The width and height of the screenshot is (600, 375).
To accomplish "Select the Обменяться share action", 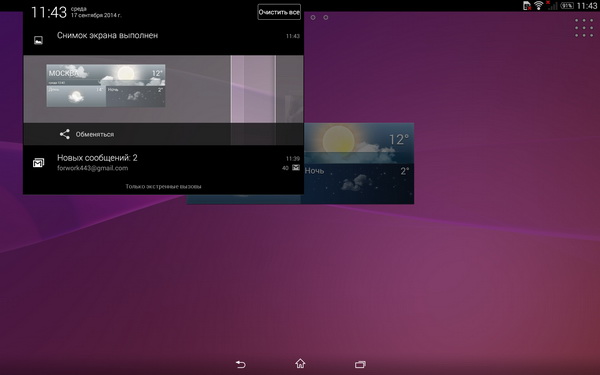I will 95,134.
